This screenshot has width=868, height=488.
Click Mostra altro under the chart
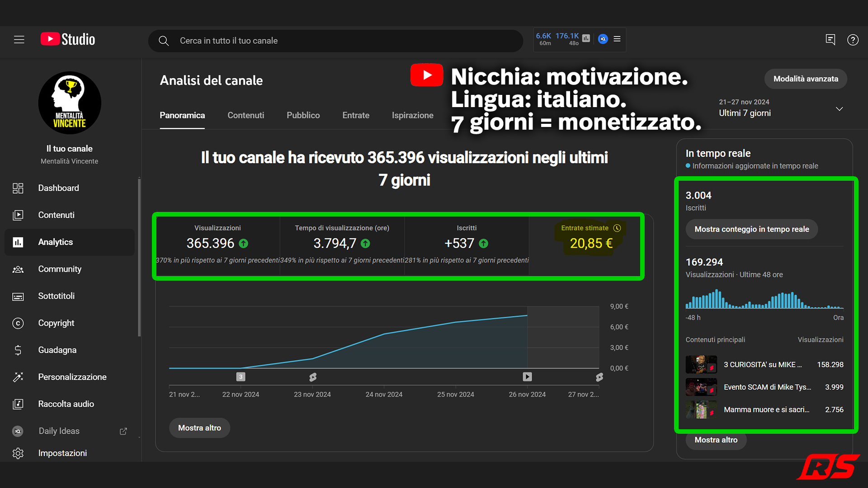click(199, 428)
